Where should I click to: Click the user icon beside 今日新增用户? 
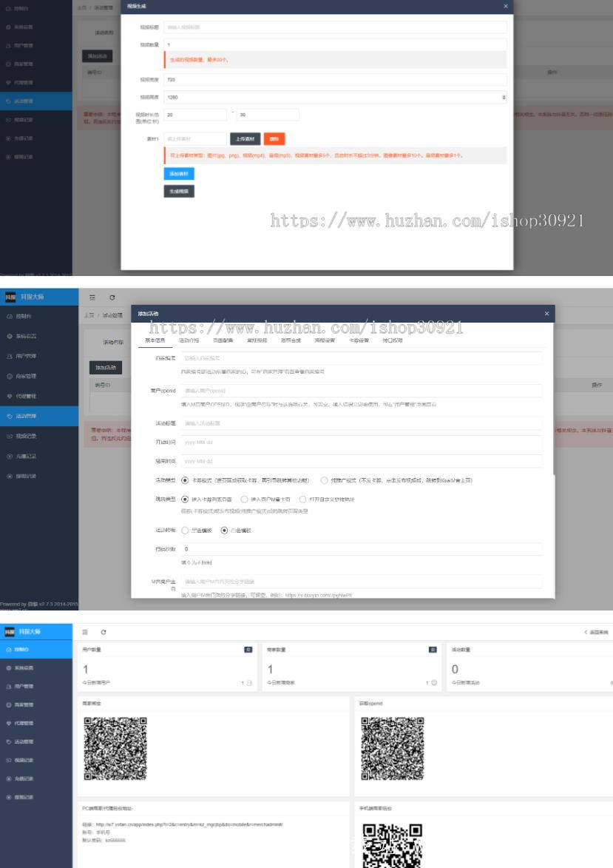coord(249,683)
